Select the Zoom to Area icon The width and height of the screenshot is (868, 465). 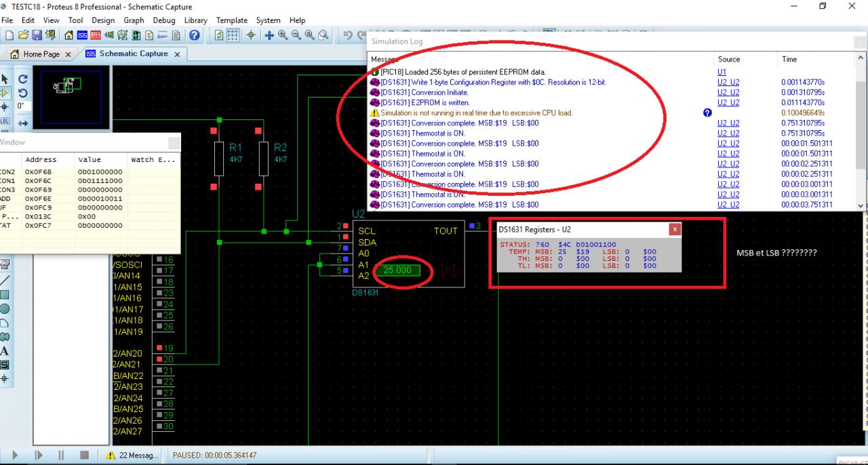coord(323,35)
